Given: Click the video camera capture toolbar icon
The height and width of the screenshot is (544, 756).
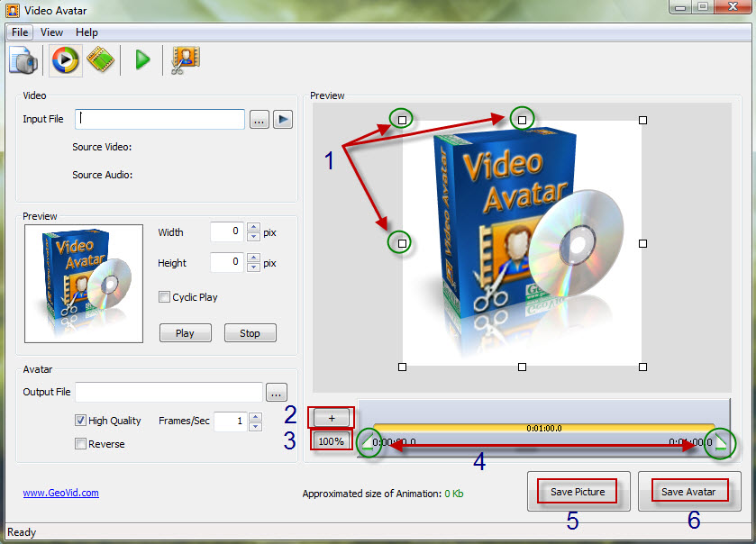Looking at the screenshot, I should coord(23,60).
